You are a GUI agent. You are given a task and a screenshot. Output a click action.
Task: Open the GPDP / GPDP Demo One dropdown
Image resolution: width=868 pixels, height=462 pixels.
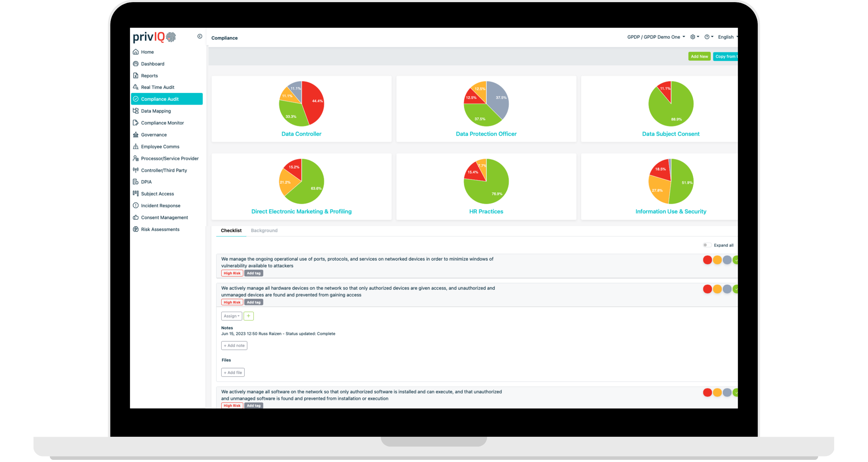click(656, 37)
